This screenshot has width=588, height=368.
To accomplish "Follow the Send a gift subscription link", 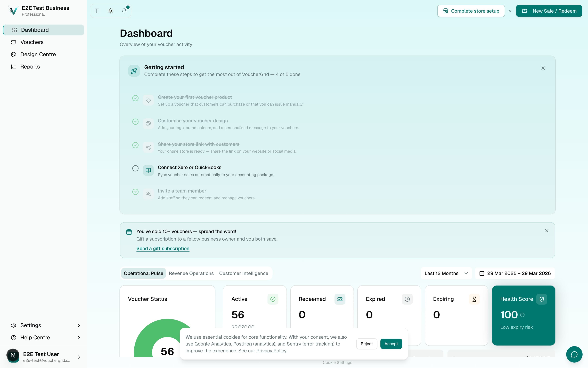I will click(x=163, y=249).
